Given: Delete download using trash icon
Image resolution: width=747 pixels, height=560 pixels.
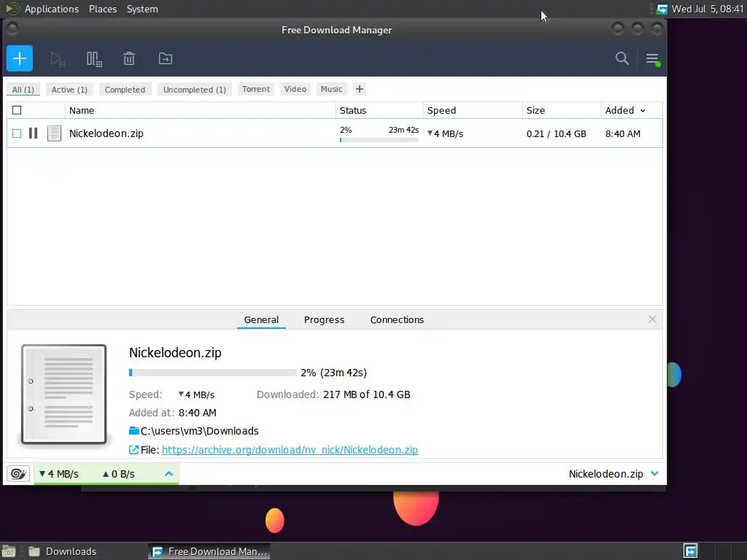Looking at the screenshot, I should coord(129,58).
